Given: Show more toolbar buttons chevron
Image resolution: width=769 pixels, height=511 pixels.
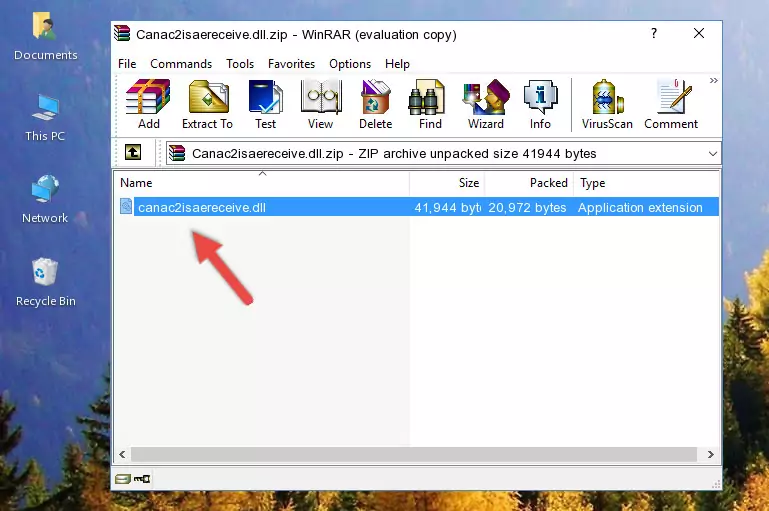Looking at the screenshot, I should tap(714, 80).
